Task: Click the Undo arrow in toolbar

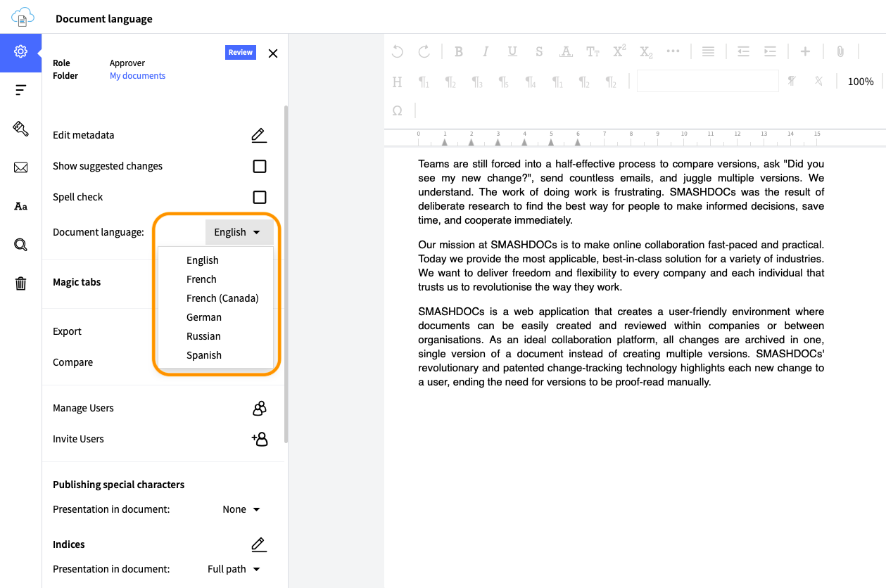Action: click(398, 51)
